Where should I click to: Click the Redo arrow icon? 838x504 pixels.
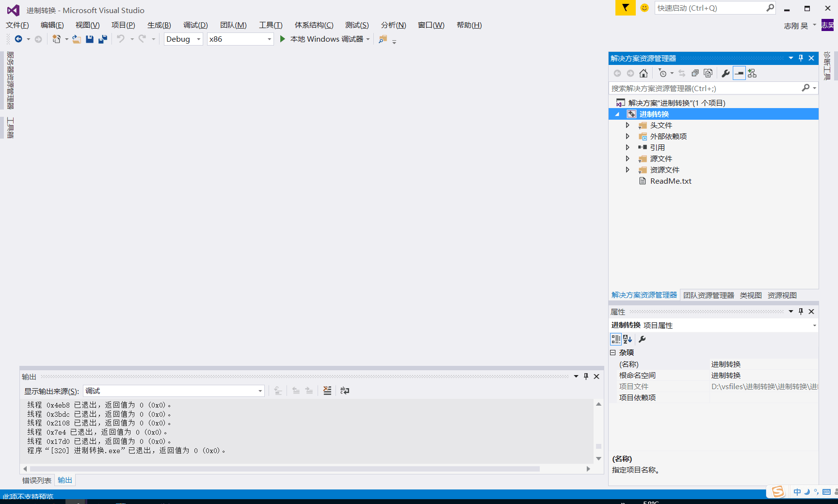142,39
